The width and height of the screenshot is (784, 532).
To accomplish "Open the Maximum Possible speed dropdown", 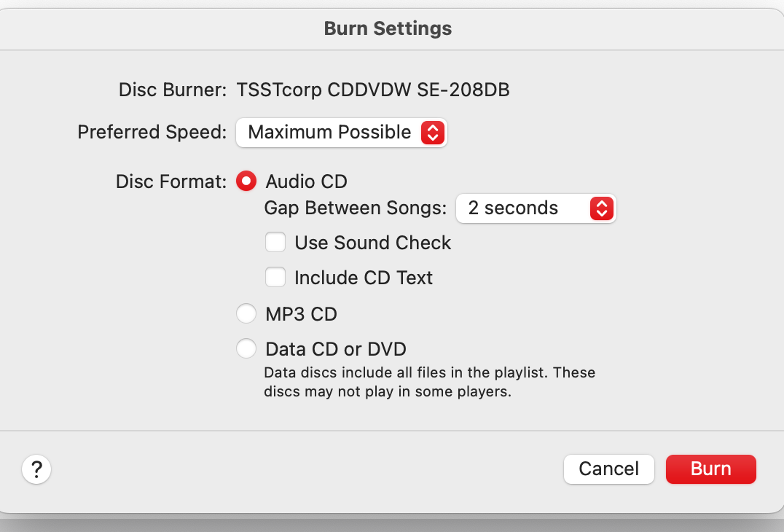I will [342, 133].
